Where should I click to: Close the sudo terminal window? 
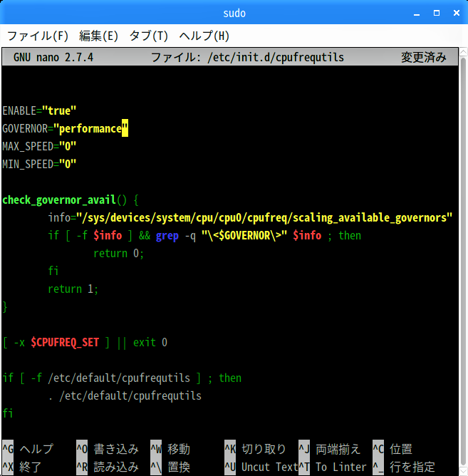point(457,13)
